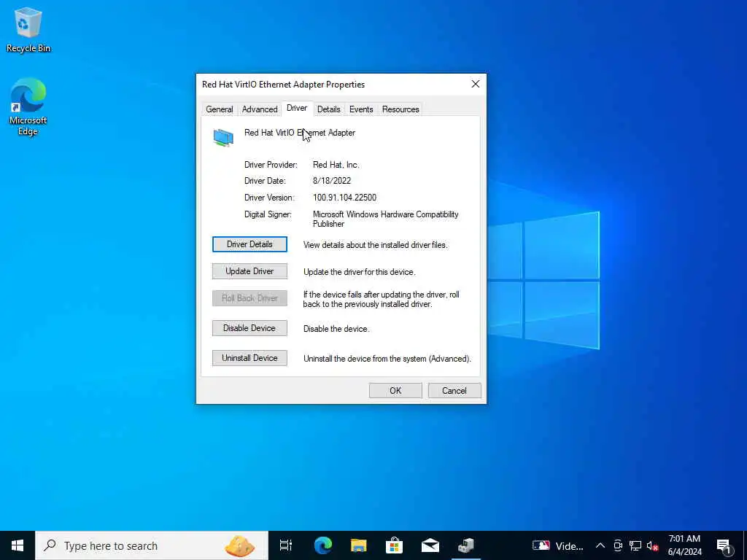This screenshot has width=747, height=560.
Task: Click the Type here to search box
Action: (x=152, y=545)
